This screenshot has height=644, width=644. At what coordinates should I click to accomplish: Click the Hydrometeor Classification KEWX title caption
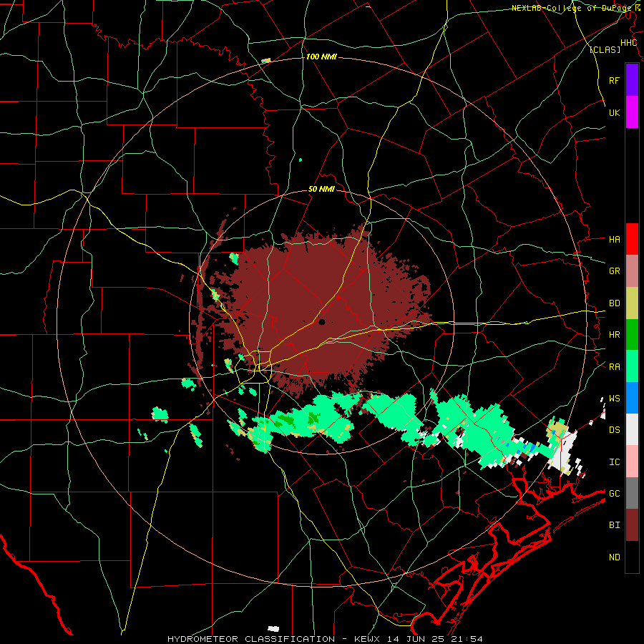click(325, 639)
